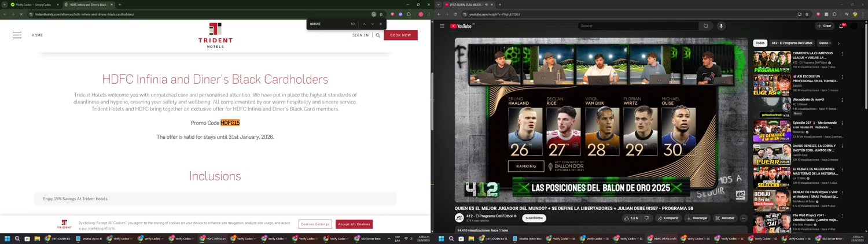
Task: Jump to next find-in-page match
Action: (372, 24)
